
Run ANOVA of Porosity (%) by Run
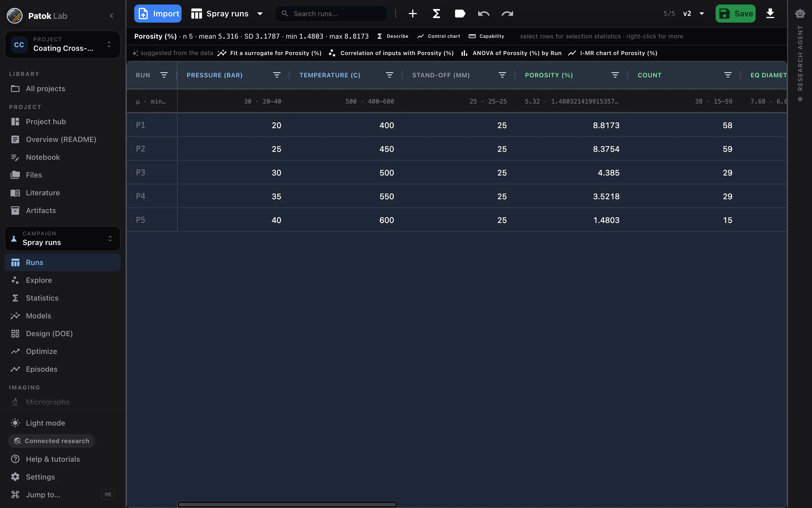(511, 53)
